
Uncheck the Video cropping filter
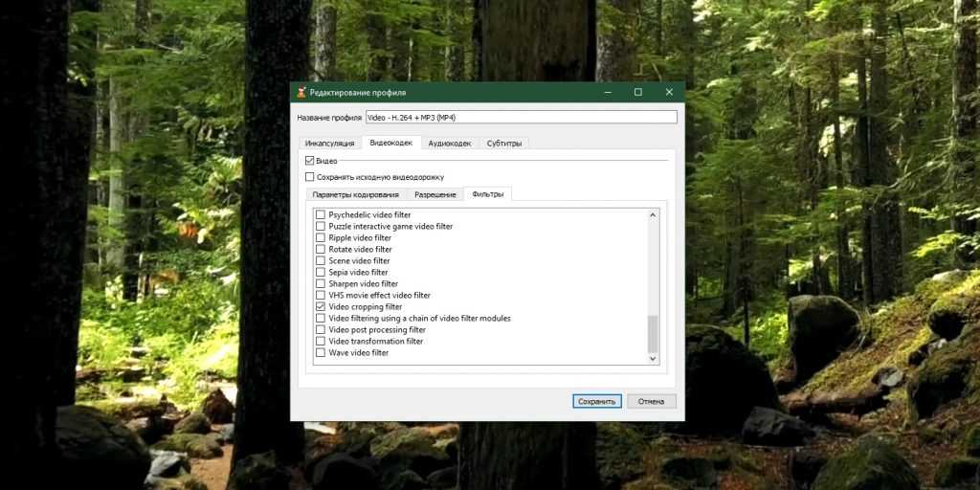[x=321, y=307]
